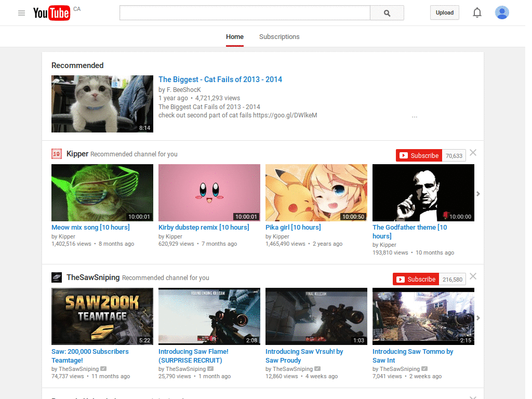532x399 pixels.
Task: Open the Biggest Cat Fails video title
Action: pyautogui.click(x=220, y=79)
